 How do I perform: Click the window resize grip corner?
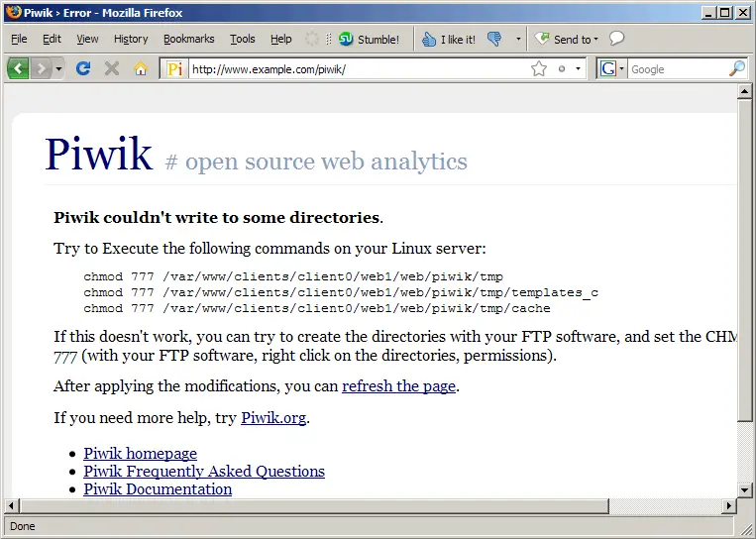(x=744, y=527)
